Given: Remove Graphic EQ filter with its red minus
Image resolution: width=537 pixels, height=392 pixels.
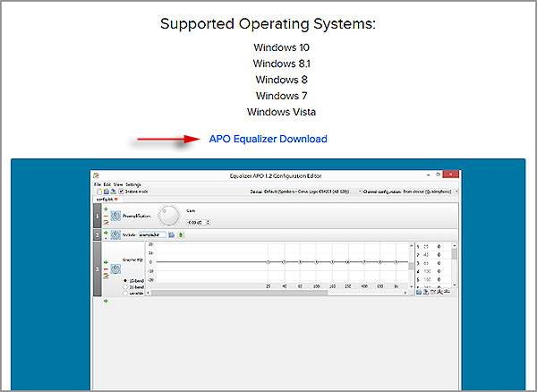Looking at the screenshot, I should click(x=106, y=269).
